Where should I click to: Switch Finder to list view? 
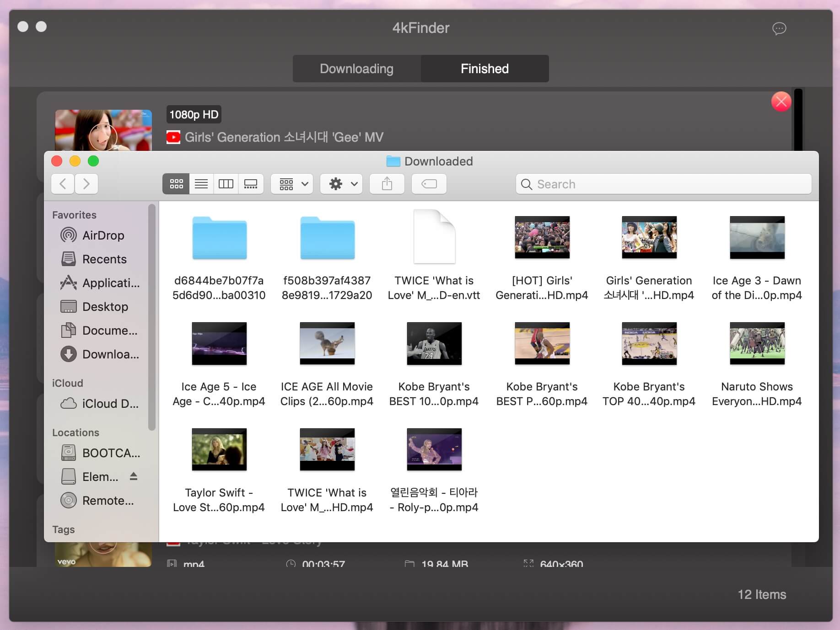click(201, 184)
